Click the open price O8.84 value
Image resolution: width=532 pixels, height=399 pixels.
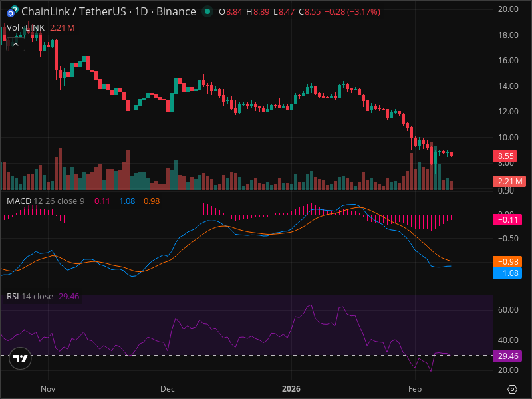pos(231,12)
